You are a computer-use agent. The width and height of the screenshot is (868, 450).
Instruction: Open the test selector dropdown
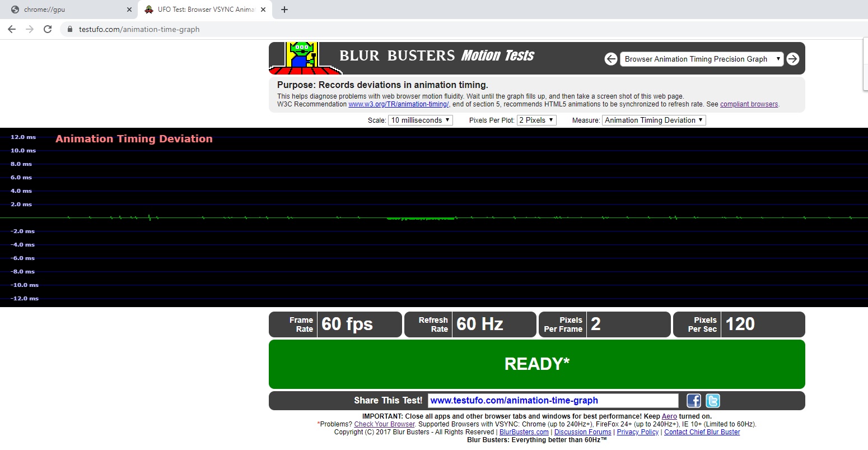(x=702, y=59)
